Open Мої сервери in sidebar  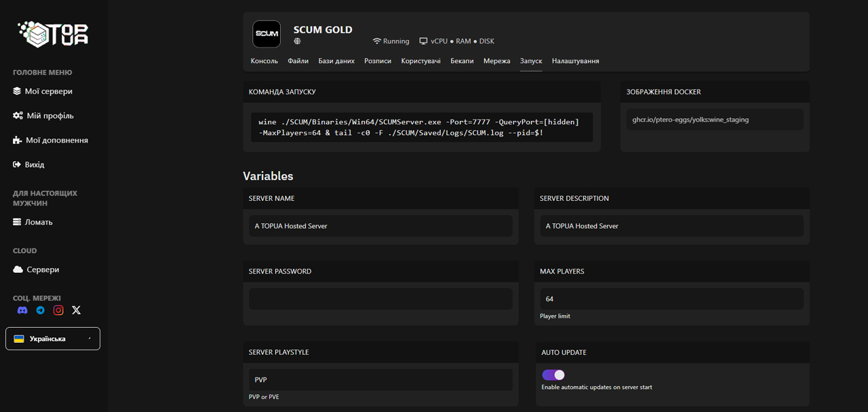[x=48, y=91]
